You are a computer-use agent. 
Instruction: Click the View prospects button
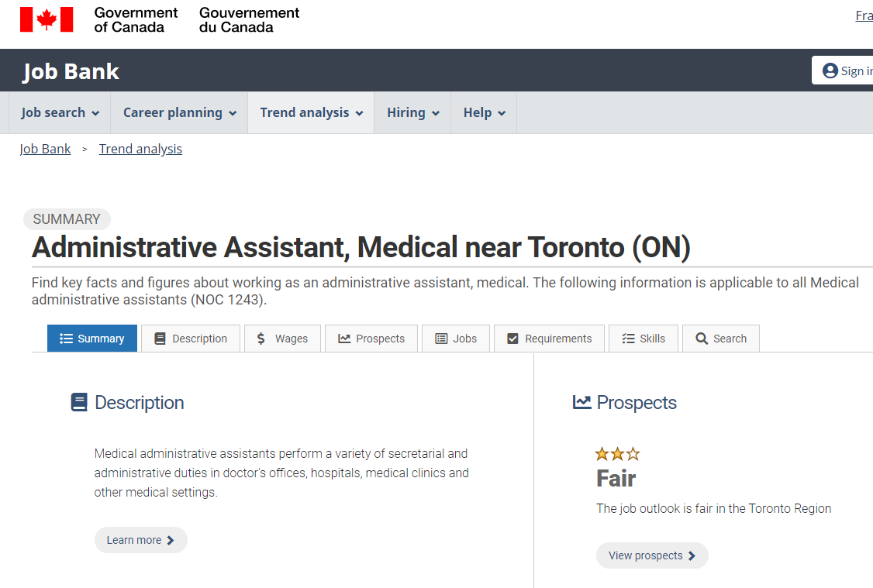pyautogui.click(x=652, y=555)
